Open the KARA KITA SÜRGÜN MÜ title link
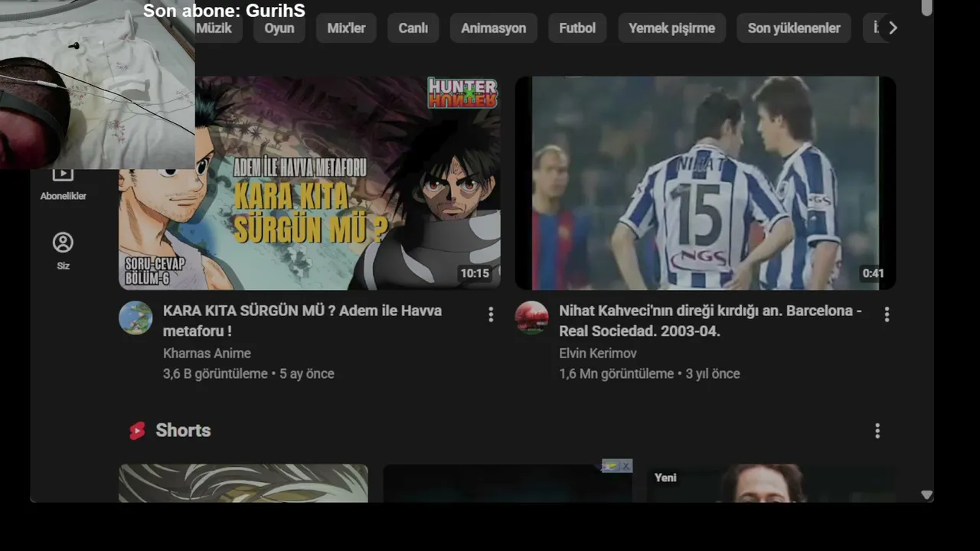980x551 pixels. tap(302, 321)
